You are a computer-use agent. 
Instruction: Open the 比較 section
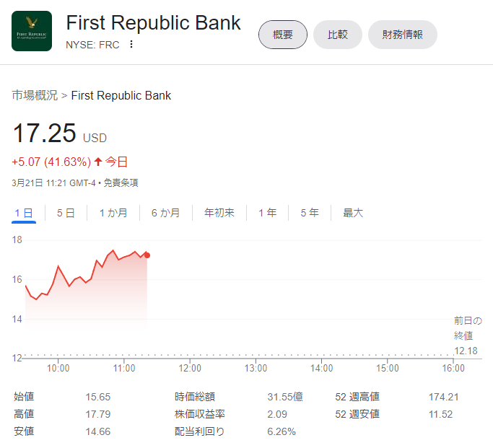[x=338, y=35]
